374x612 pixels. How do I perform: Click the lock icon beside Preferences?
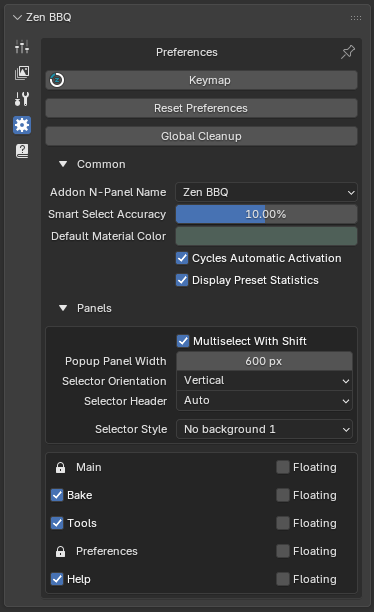[x=61, y=551]
